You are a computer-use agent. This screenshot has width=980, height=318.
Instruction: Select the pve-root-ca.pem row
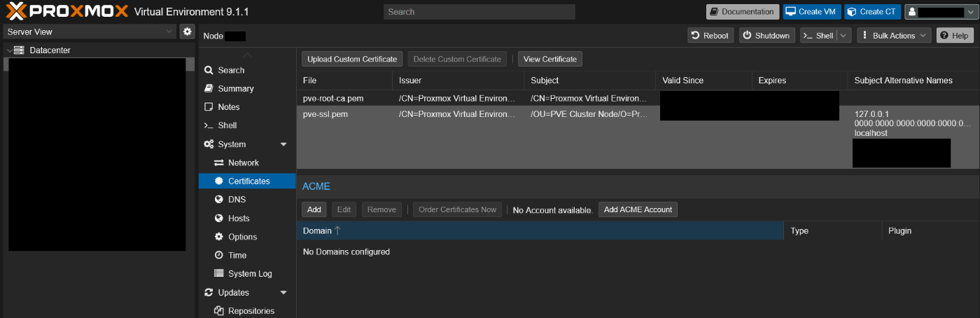tap(638, 98)
